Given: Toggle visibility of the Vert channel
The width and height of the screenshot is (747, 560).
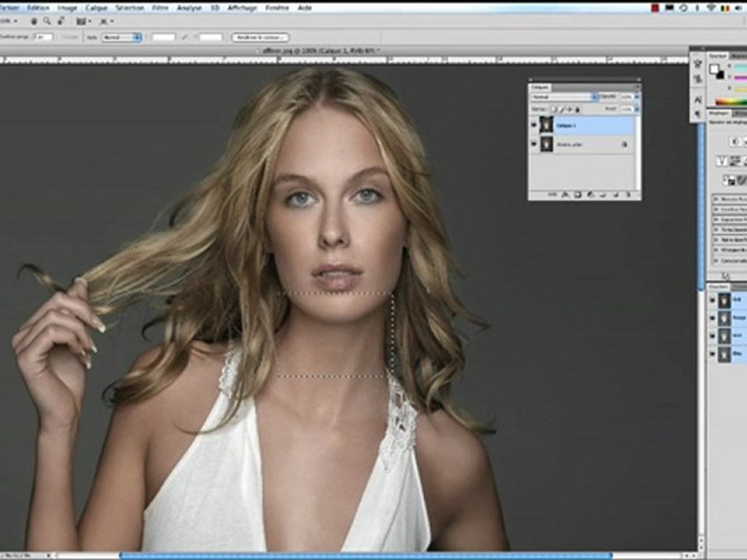Looking at the screenshot, I should click(x=713, y=336).
